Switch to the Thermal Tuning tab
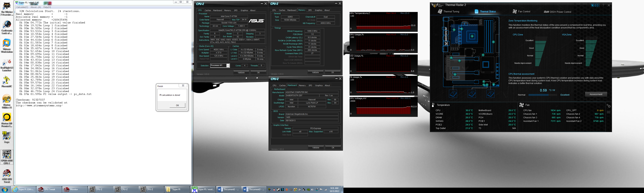The image size is (644, 193). 448,11
